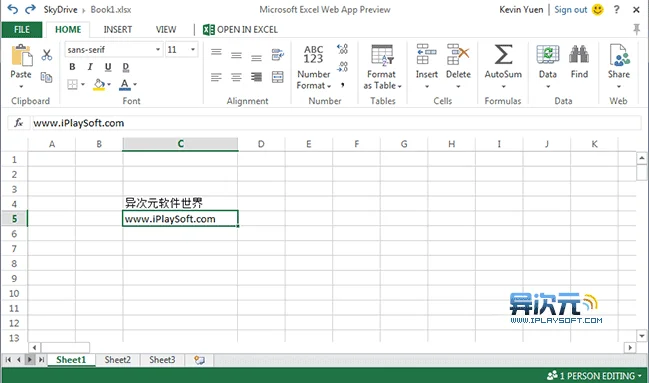Open the sans-serif font name dropdown
This screenshot has height=383, width=649.
point(158,50)
